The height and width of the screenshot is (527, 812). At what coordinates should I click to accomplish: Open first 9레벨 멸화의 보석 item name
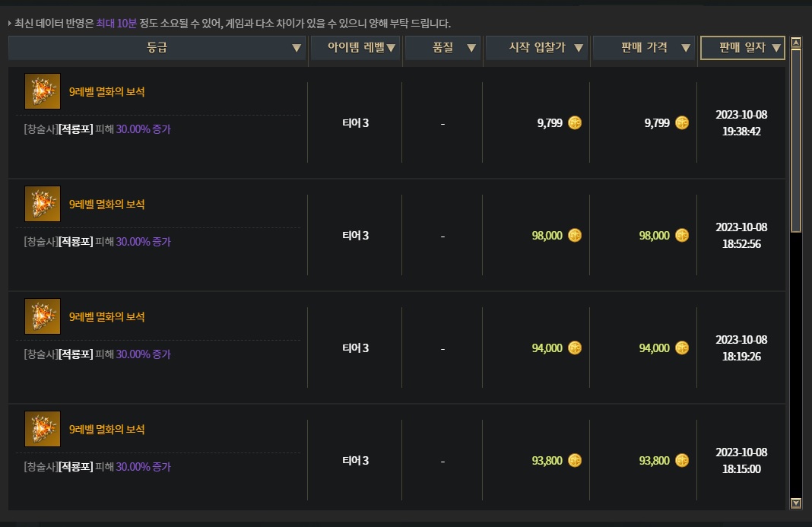point(106,92)
